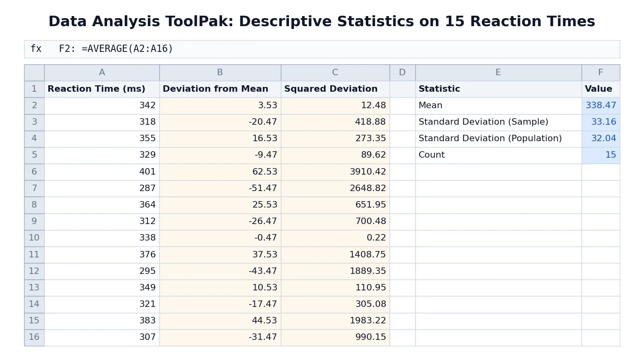Select column F header
This screenshot has width=644, height=362.
coord(601,73)
